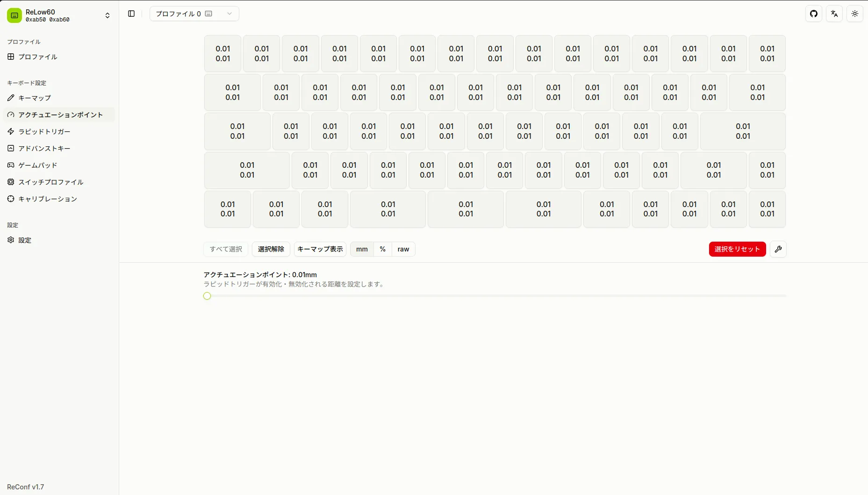Open the プロファイル 0 dropdown

point(194,14)
